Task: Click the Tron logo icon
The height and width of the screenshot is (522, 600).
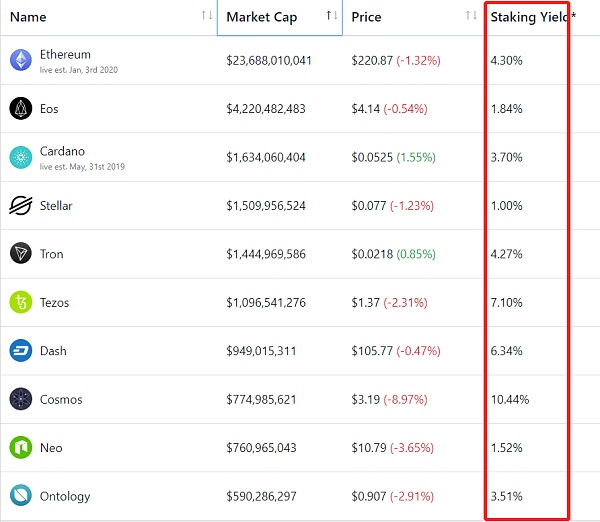Action: [21, 254]
